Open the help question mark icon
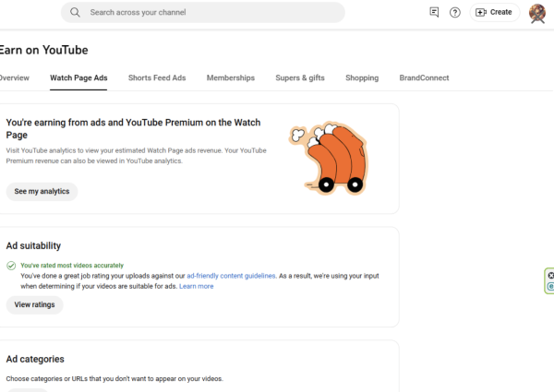The height and width of the screenshot is (392, 554). click(455, 12)
